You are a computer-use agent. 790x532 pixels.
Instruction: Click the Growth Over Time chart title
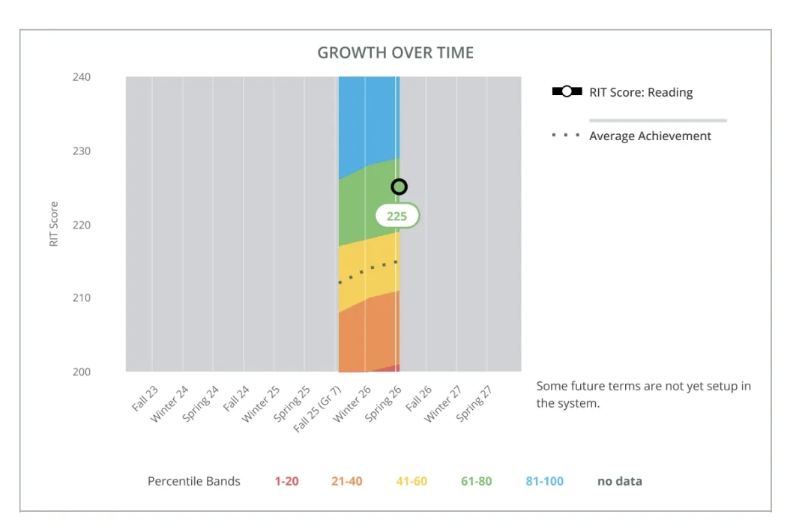(x=396, y=52)
